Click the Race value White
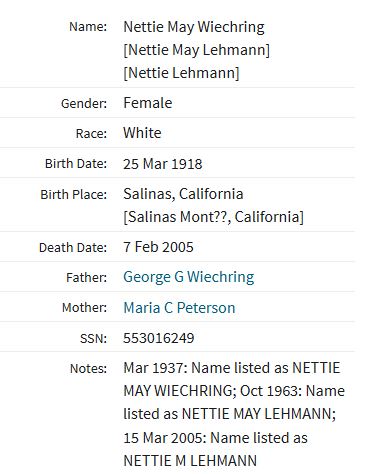 click(142, 133)
